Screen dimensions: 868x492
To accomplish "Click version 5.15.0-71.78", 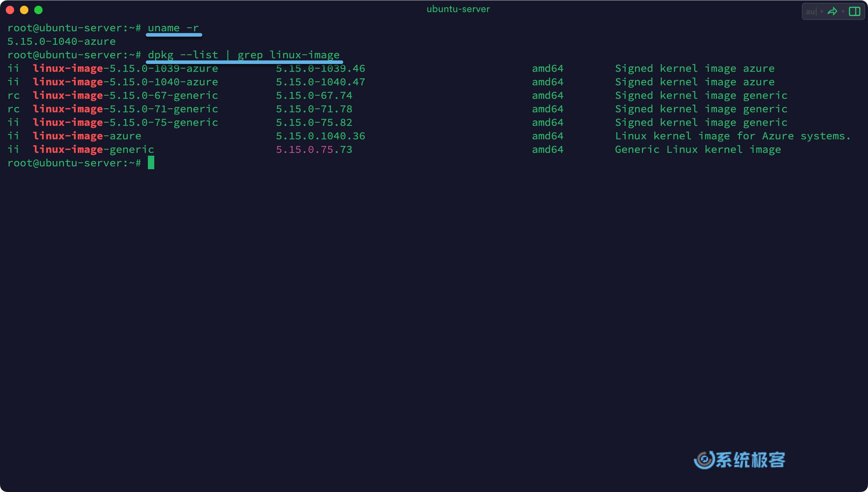I will tap(314, 109).
